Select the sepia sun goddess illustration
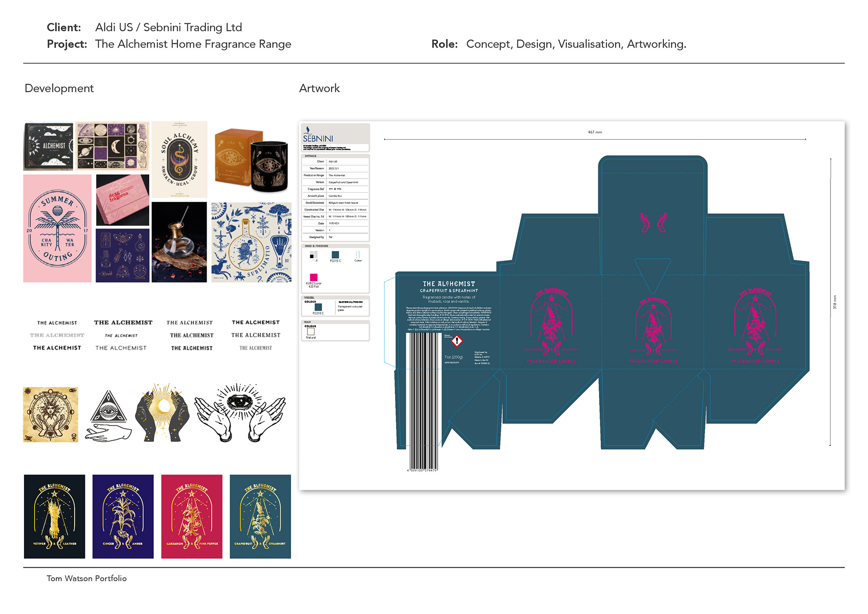 point(51,414)
